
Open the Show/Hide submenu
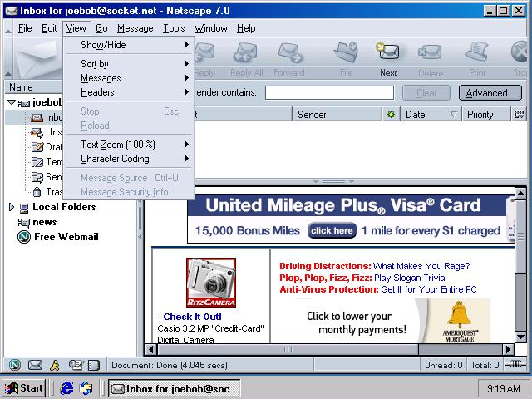(129, 45)
